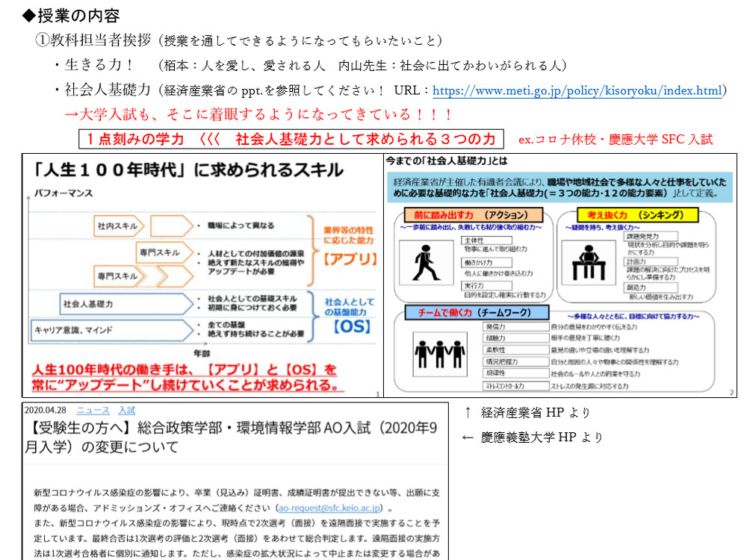Select the 「人生100年時代」に求められるスキル slide image

(x=202, y=276)
